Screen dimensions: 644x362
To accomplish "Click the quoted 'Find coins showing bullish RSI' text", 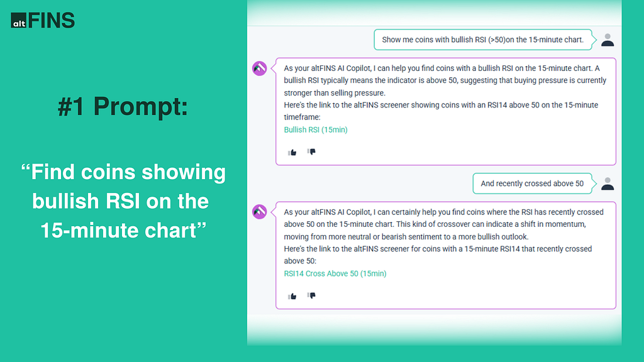I will [x=123, y=201].
